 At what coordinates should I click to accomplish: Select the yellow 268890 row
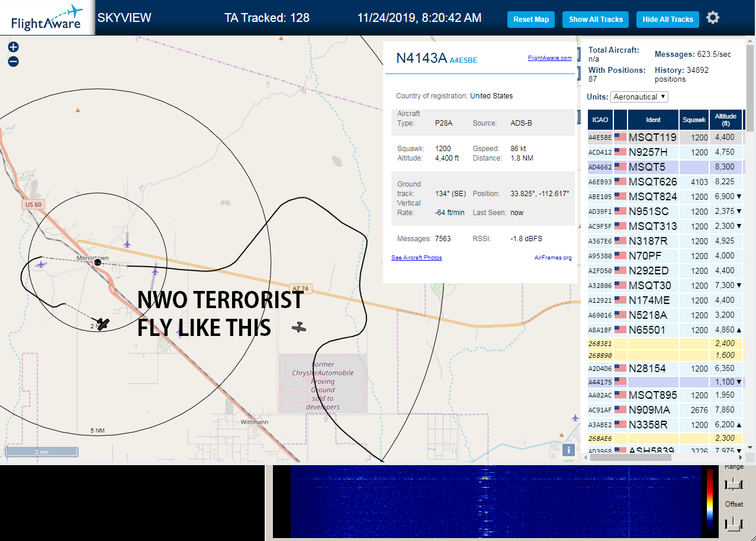pyautogui.click(x=665, y=356)
